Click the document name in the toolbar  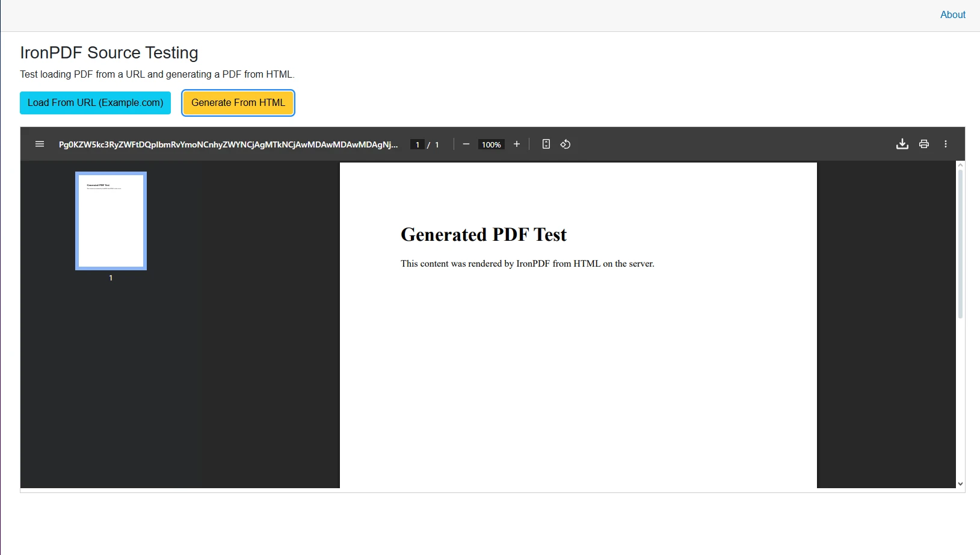pos(228,144)
